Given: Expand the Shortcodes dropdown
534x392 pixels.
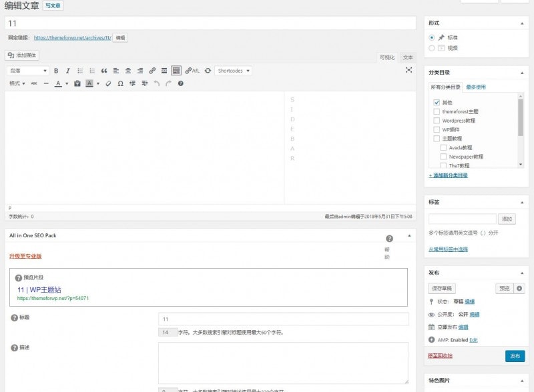Looking at the screenshot, I should (x=234, y=71).
